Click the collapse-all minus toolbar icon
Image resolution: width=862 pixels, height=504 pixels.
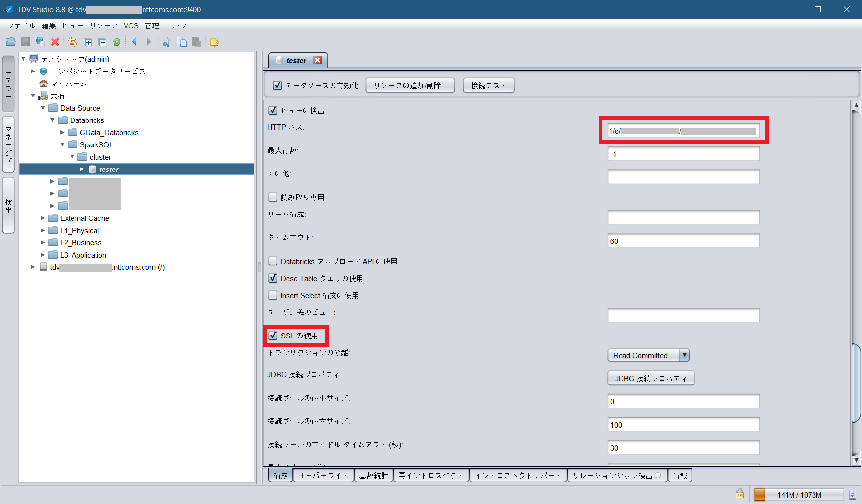point(102,42)
